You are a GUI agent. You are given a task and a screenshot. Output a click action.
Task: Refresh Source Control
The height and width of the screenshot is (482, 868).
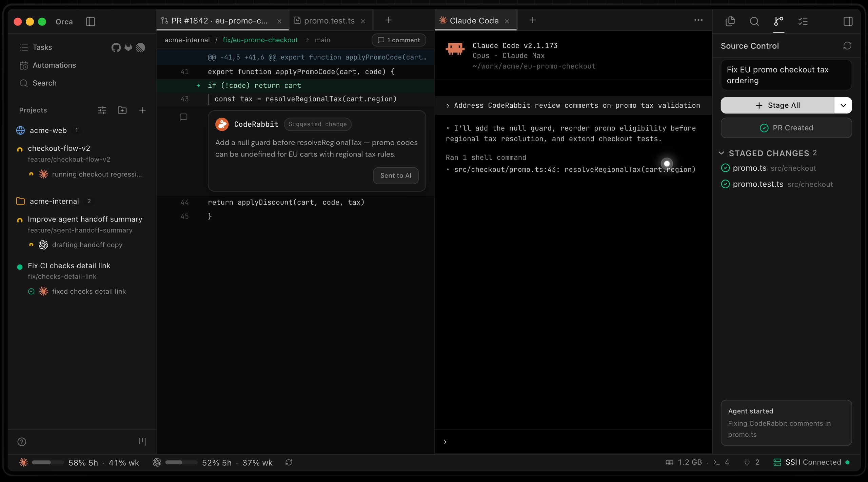click(x=847, y=46)
